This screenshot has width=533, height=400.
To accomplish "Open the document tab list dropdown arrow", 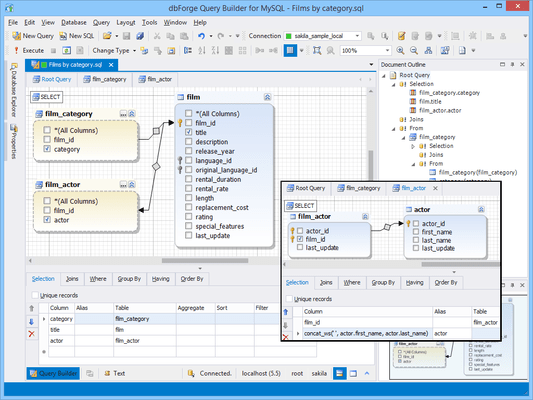I will [371, 64].
